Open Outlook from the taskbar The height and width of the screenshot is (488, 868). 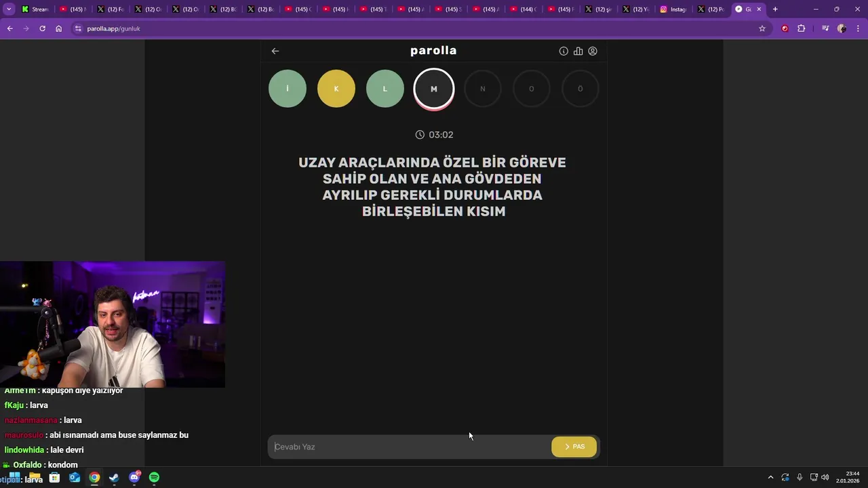tap(75, 477)
